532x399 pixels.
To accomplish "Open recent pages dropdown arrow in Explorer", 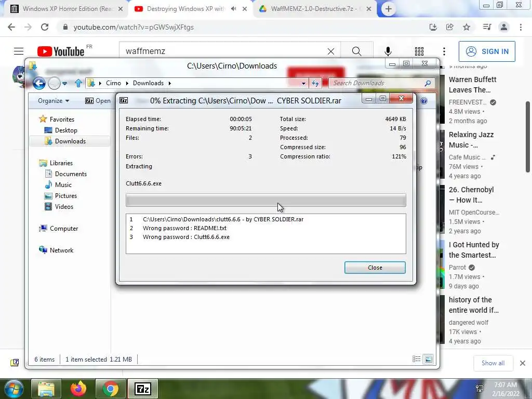I will coord(64,84).
